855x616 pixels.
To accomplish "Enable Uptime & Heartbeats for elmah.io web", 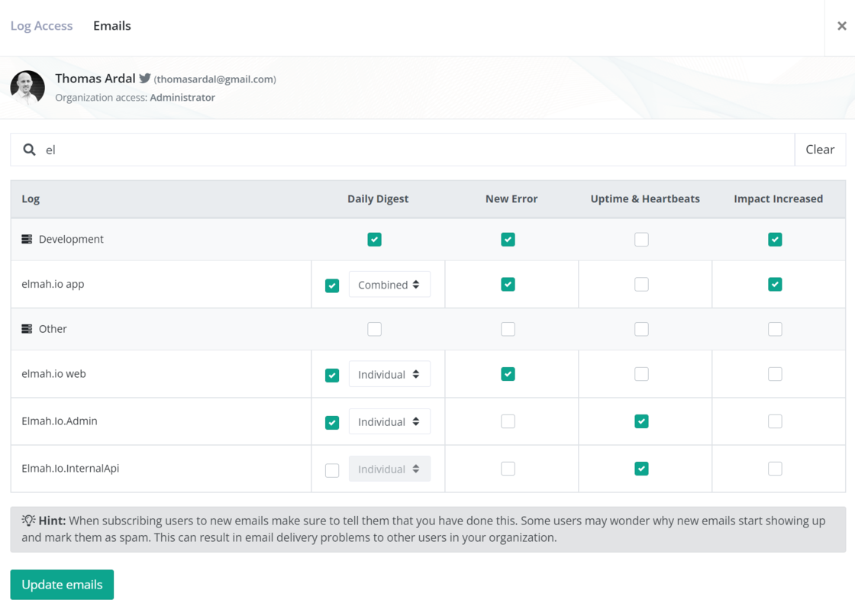I will pyautogui.click(x=641, y=374).
